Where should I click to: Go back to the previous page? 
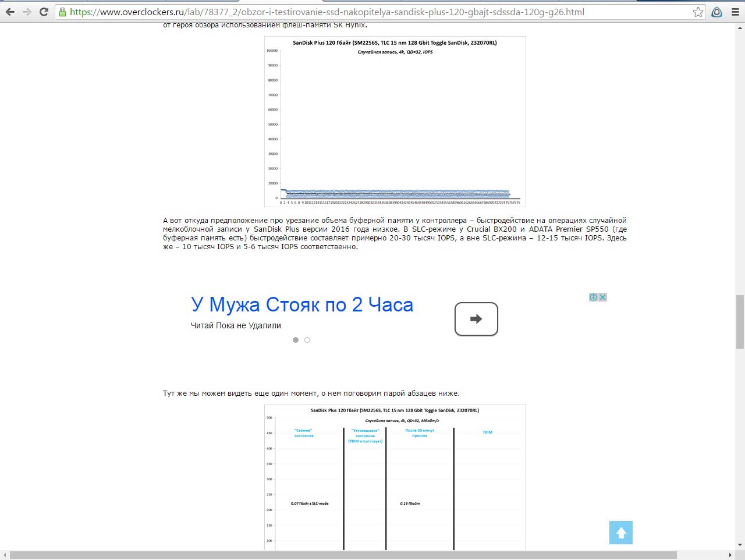(10, 12)
